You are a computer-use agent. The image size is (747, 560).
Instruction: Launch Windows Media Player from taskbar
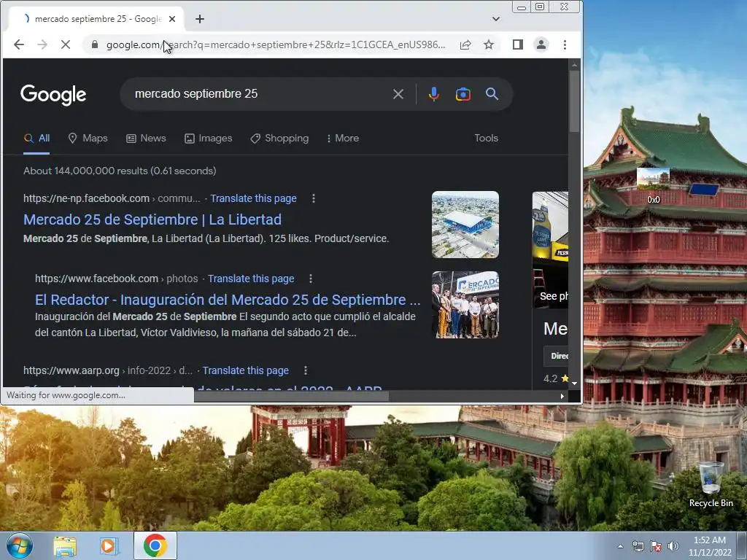click(109, 545)
